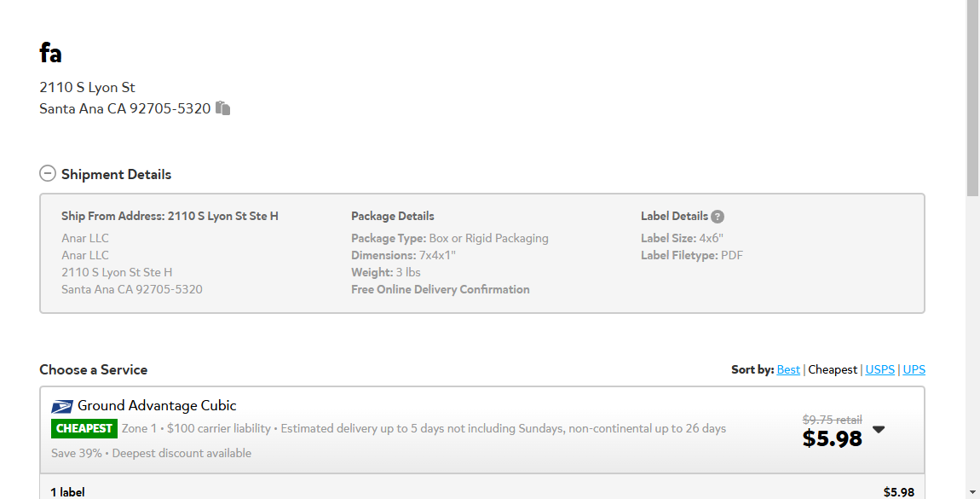This screenshot has width=980, height=499.
Task: Click the $5.98 discounted price
Action: [832, 439]
